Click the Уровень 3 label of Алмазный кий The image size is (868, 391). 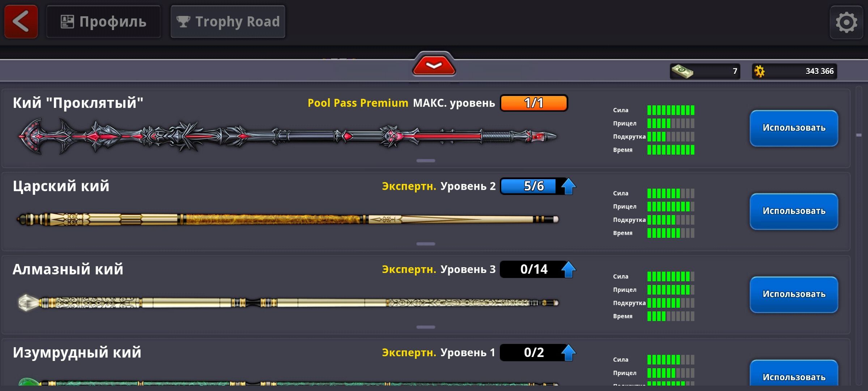pyautogui.click(x=468, y=270)
